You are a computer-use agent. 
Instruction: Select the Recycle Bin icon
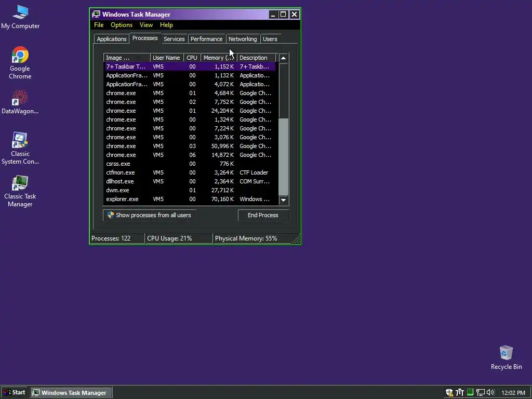(x=506, y=357)
